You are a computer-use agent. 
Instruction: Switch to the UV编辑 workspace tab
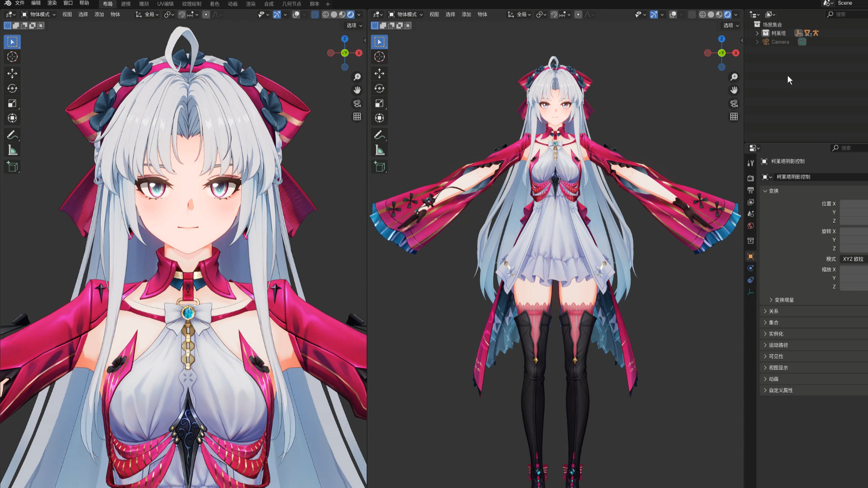point(165,4)
